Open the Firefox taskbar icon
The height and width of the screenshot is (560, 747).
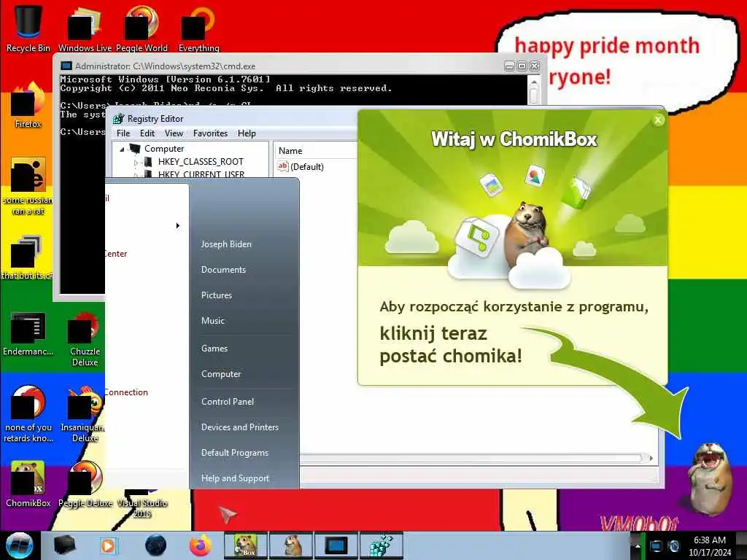[201, 545]
